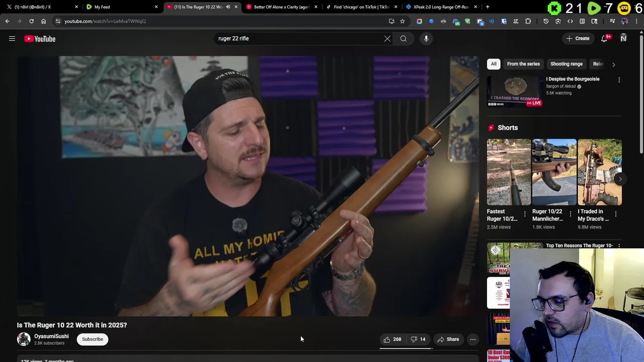Open browser profile avatar in toolbar
Image resolution: width=644 pixels, height=362 pixels.
pos(624,21)
